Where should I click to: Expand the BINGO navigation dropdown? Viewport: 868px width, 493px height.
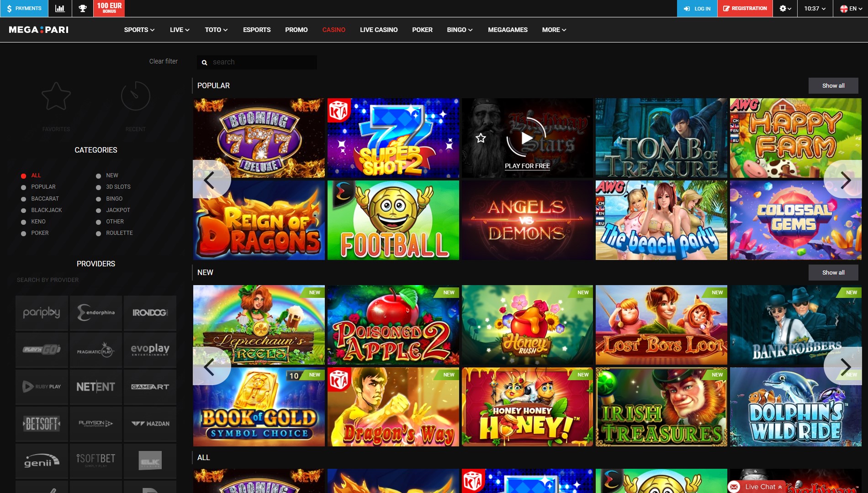click(x=460, y=30)
